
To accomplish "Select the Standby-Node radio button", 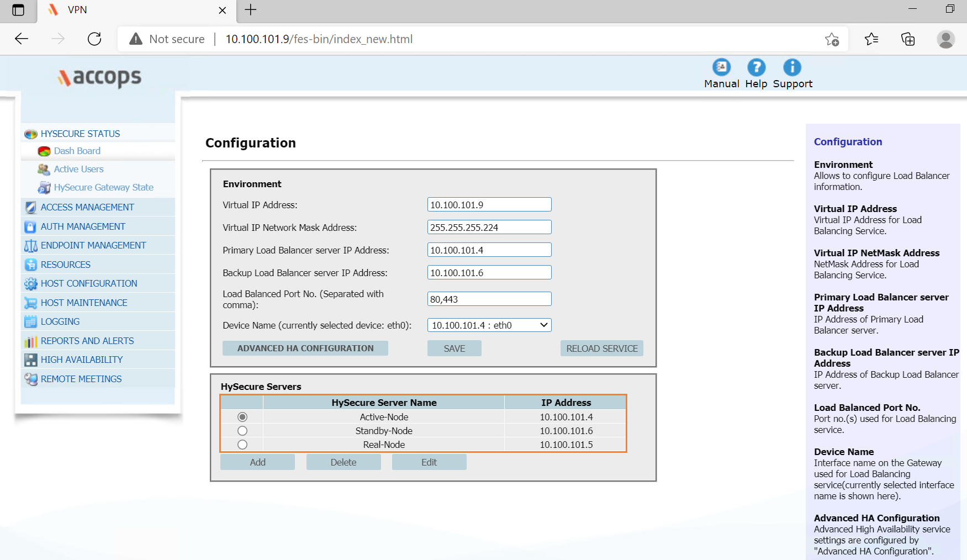I will [242, 431].
